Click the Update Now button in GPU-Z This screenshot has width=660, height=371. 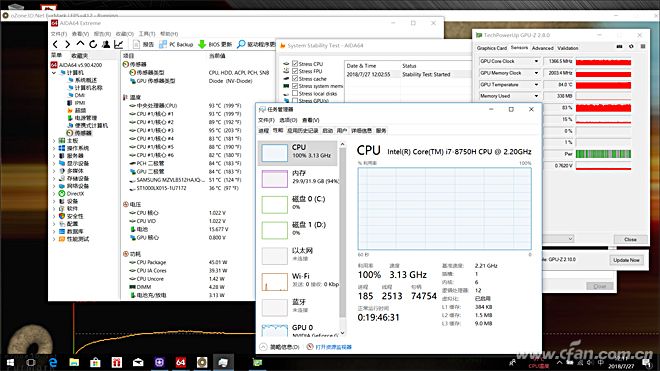(x=626, y=260)
